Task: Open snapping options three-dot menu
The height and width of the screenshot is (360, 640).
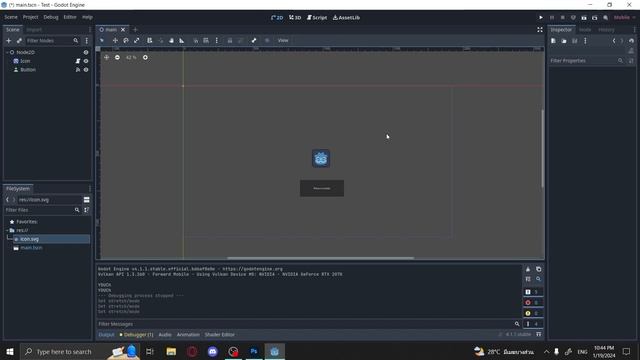Action: [217, 40]
